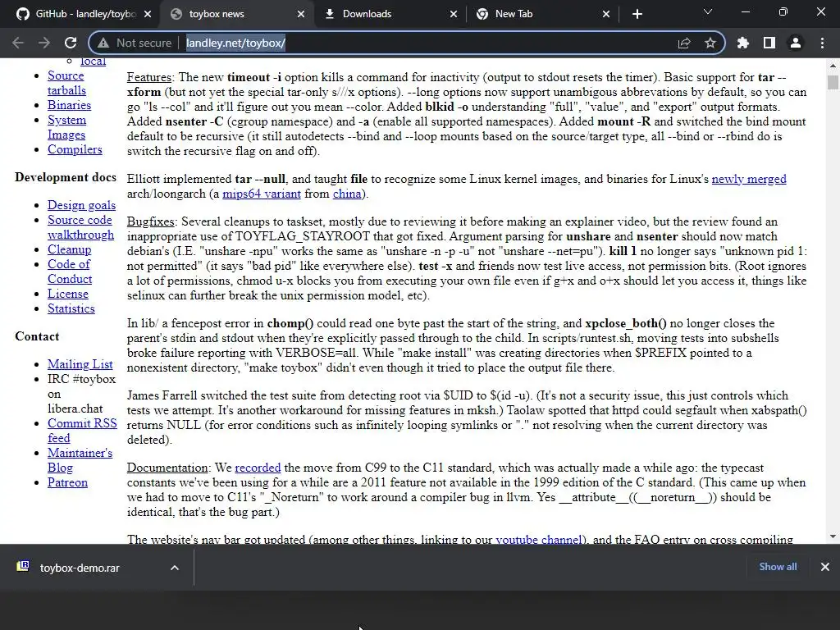The width and height of the screenshot is (840, 630).
Task: Click the Documentation heading text
Action: coord(167,468)
